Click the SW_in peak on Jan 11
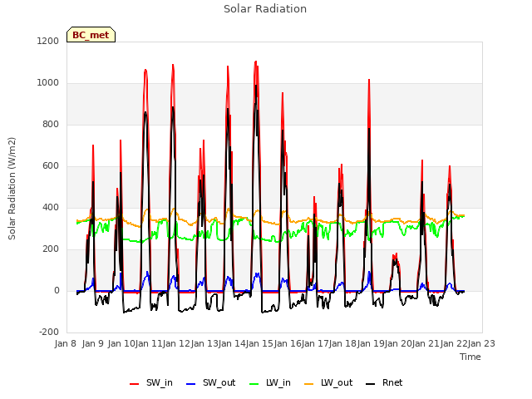 click(145, 70)
